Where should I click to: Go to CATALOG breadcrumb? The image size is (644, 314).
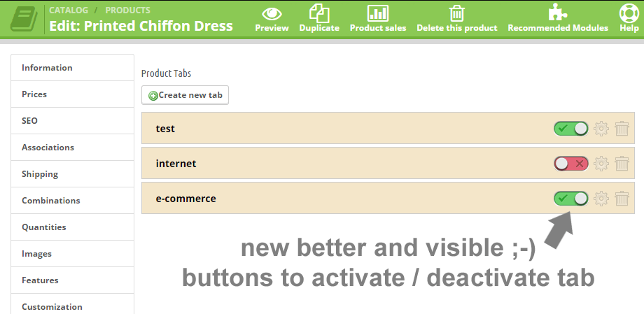click(69, 10)
